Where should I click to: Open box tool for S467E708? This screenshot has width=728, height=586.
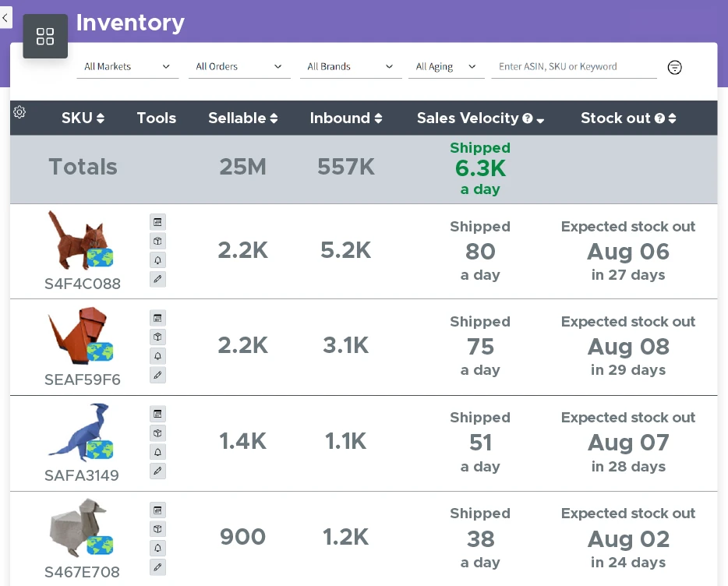click(158, 529)
